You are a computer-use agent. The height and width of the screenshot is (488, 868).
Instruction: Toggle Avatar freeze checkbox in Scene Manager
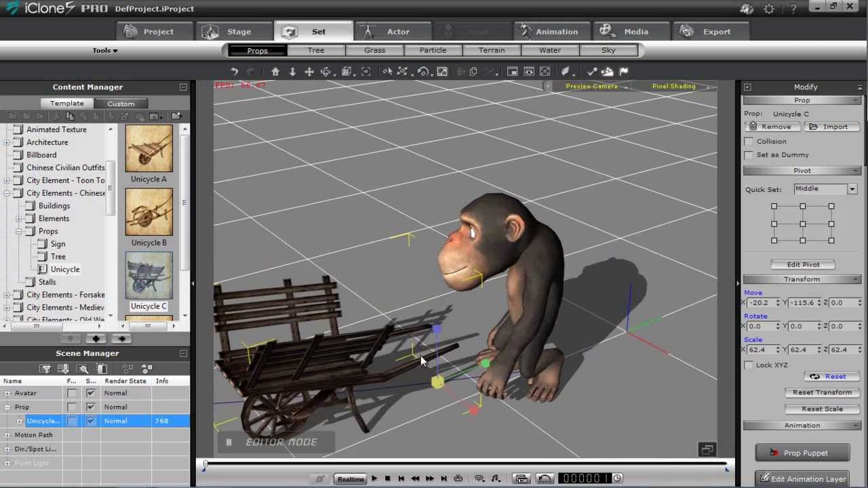point(72,393)
